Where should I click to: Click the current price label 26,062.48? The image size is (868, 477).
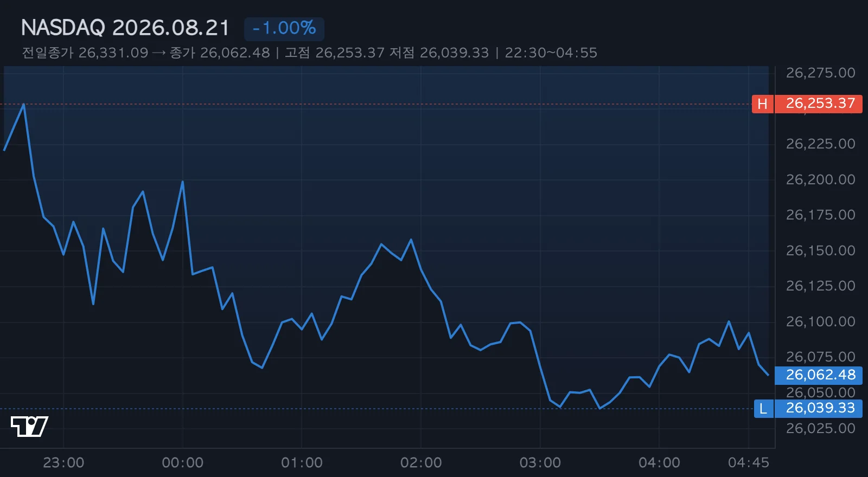(819, 375)
